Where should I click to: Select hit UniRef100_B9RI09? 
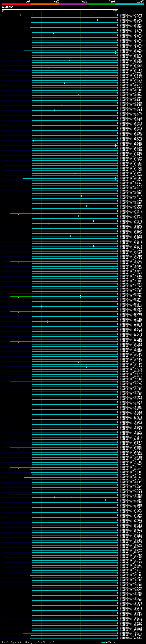(x=131, y=294)
